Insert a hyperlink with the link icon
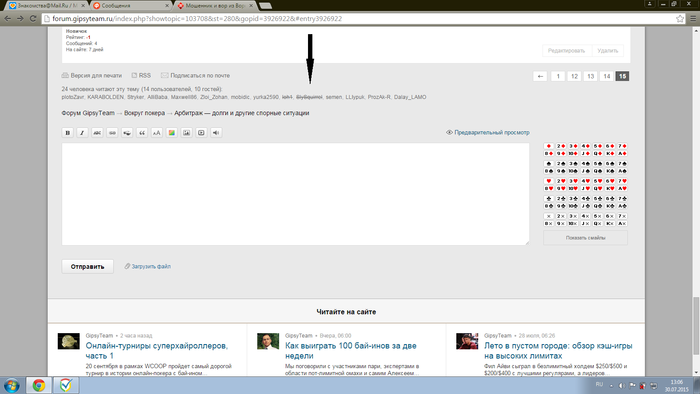Screen dimensions: 700x394 (112, 133)
